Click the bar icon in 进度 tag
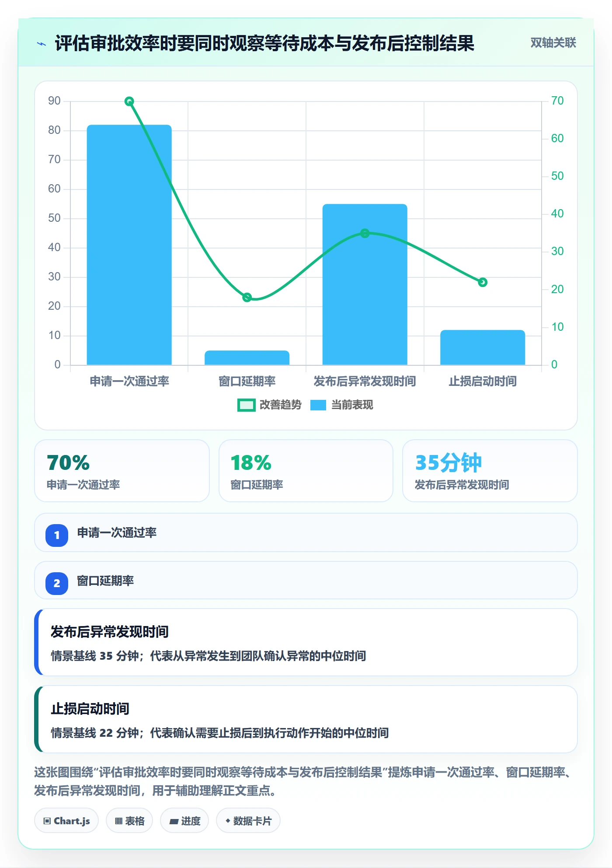The height and width of the screenshot is (868, 612). (x=174, y=822)
